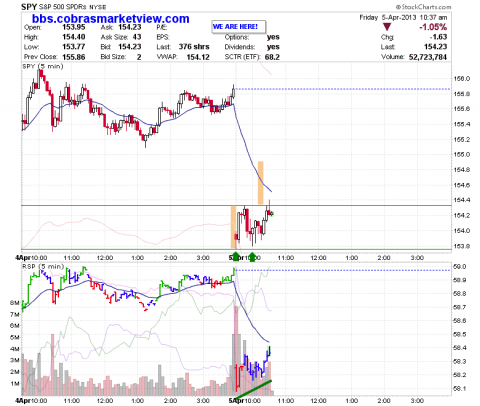This screenshot has height=406, width=480.
Task: Click the green up arrow at 5Apr 10:00
Action: point(252,257)
